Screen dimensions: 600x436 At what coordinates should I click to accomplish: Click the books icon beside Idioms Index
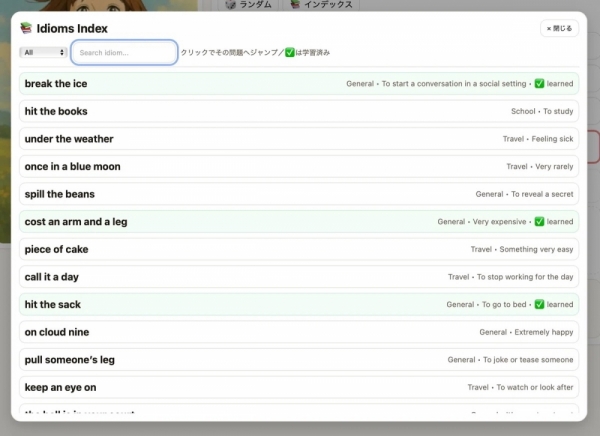[26, 28]
